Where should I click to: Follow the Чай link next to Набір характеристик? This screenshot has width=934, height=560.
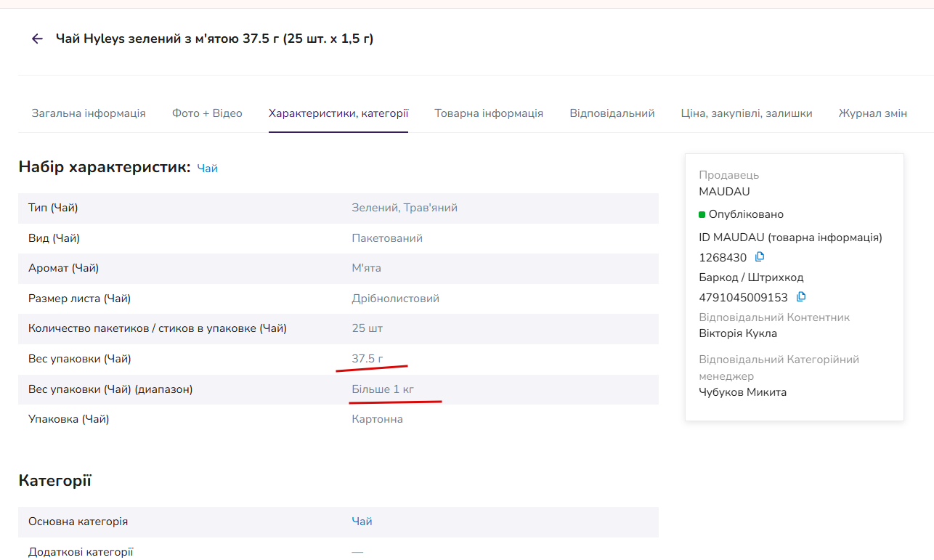[x=208, y=169]
